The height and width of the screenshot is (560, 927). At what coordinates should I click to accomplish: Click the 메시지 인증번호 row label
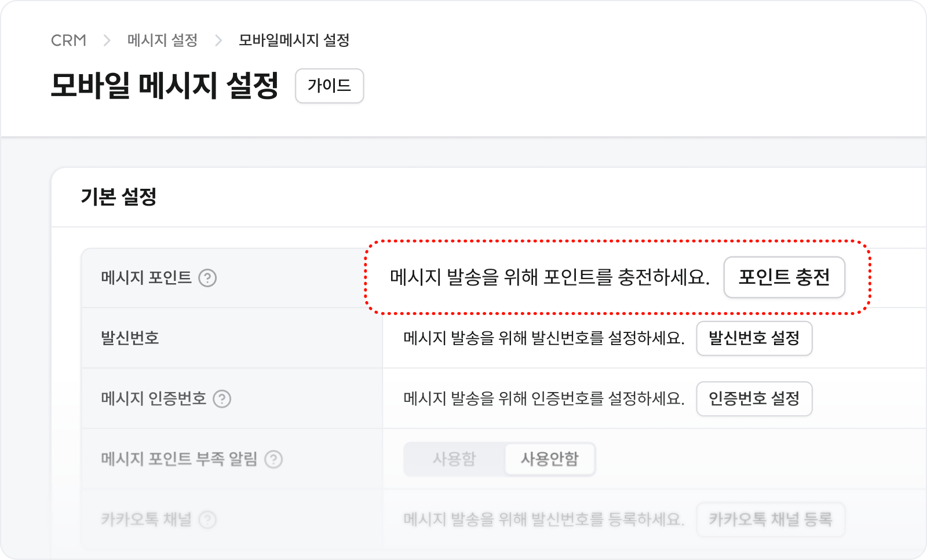pyautogui.click(x=154, y=399)
